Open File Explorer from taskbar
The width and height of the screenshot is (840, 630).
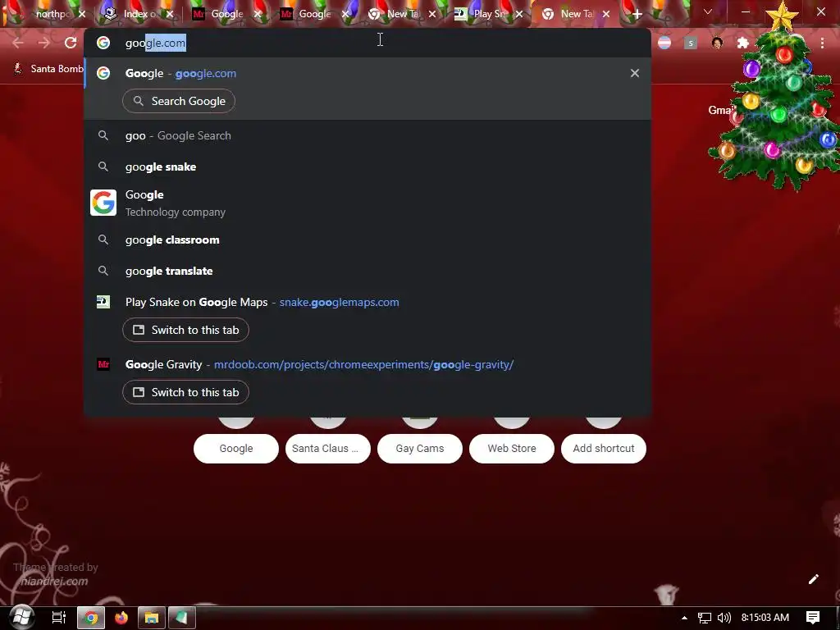[152, 618]
